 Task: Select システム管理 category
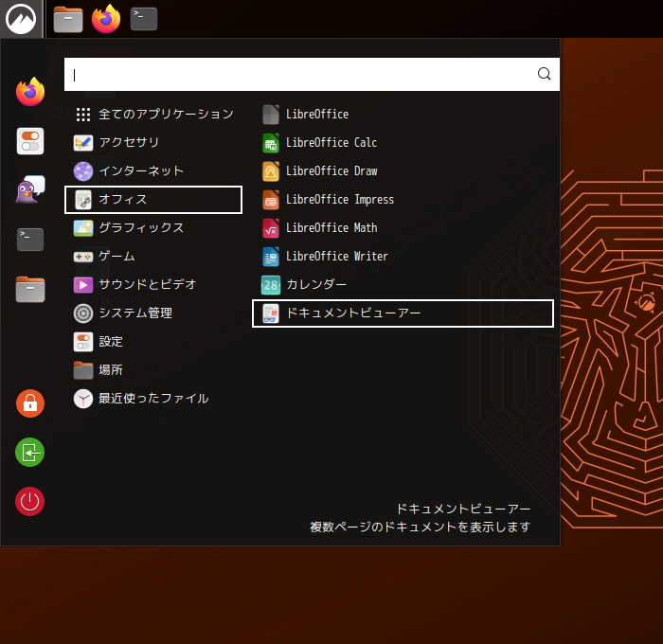pyautogui.click(x=153, y=313)
